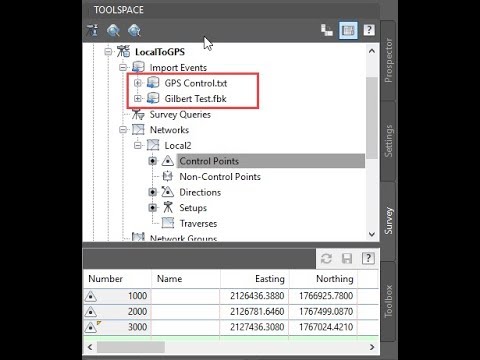480x360 pixels.
Task: Click the Control Points triangle icon
Action: 168,161
